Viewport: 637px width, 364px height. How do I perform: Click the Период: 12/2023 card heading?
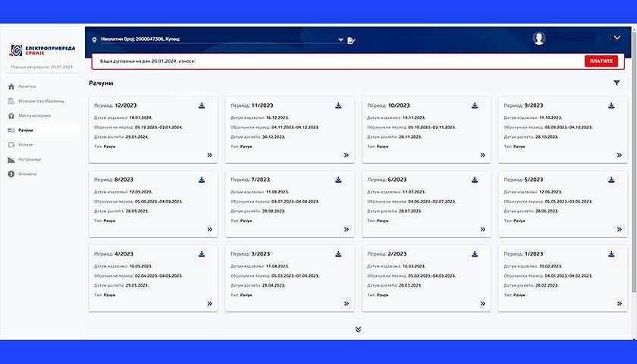[x=115, y=105]
